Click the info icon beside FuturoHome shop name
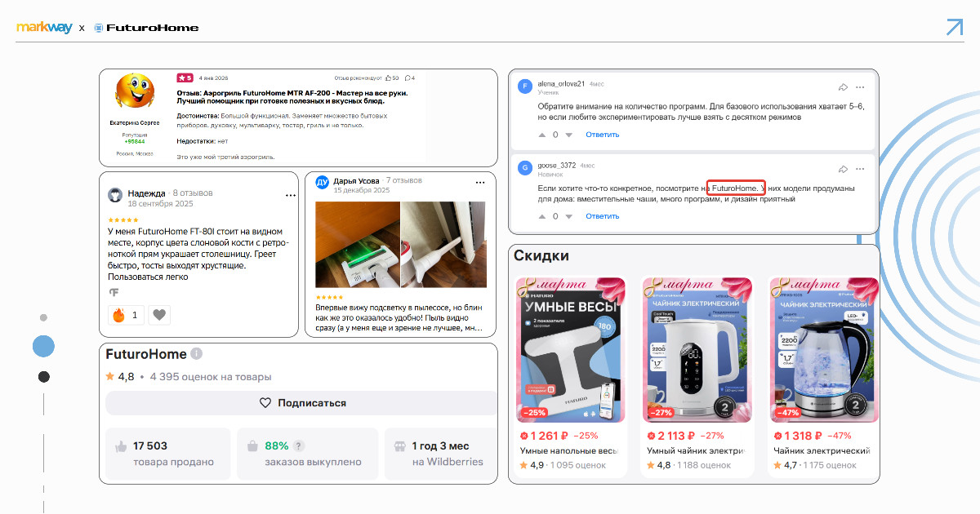Screen dimensions: 980x514 tap(196, 355)
